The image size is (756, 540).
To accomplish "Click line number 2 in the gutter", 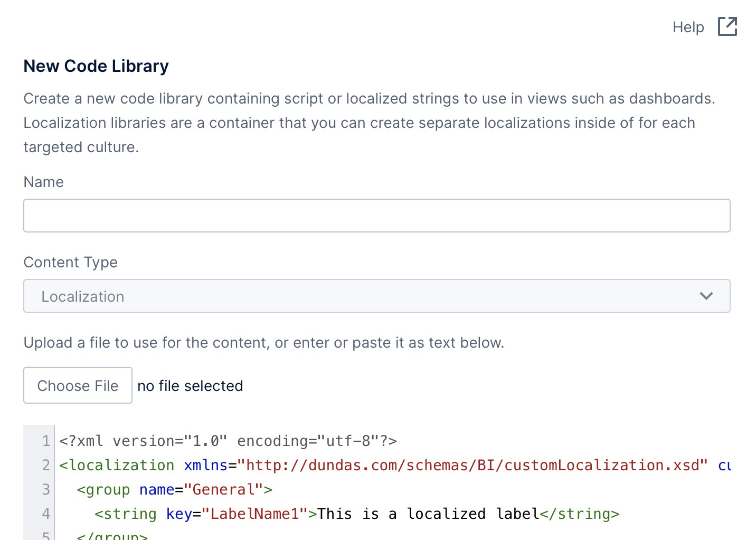I will (45, 465).
